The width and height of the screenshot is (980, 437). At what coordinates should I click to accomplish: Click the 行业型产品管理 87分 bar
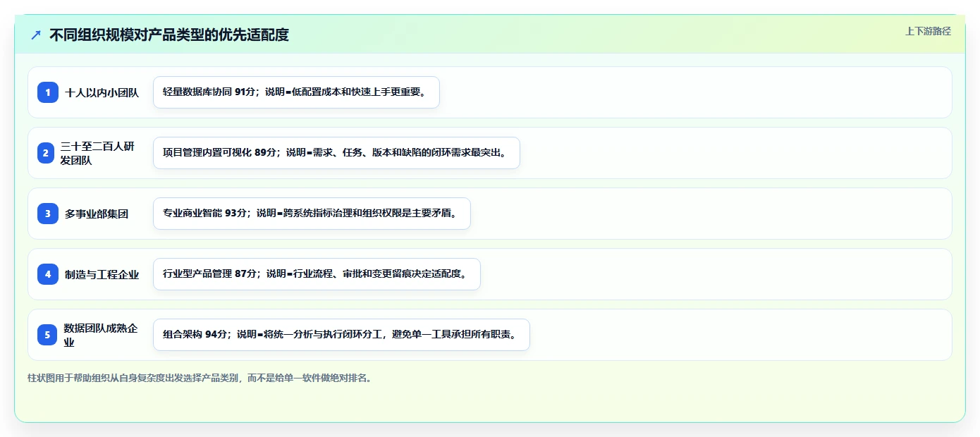317,274
